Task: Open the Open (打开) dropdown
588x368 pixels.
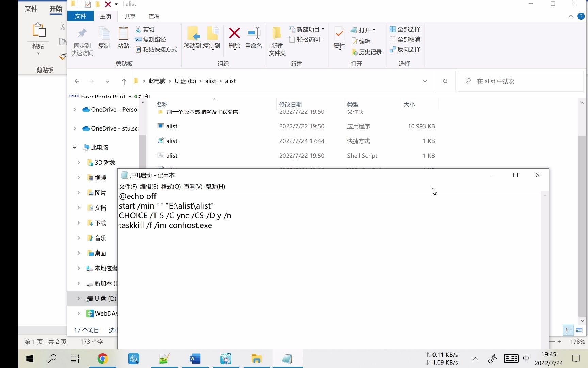Action: [363, 30]
